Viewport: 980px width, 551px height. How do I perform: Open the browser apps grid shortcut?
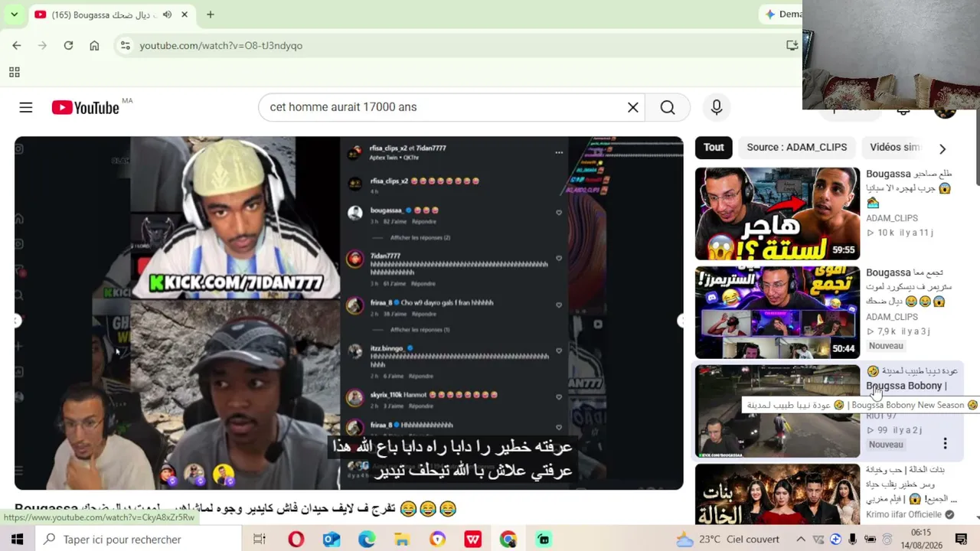click(x=14, y=73)
